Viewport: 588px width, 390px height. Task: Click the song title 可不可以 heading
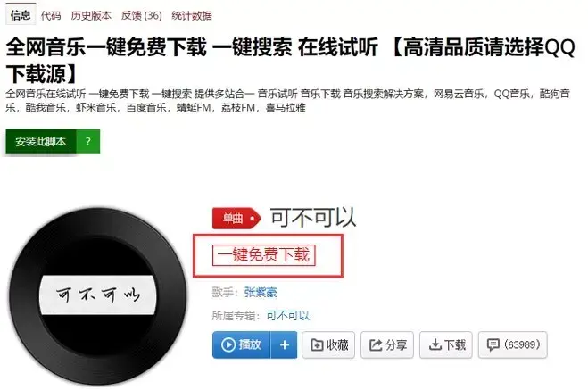[313, 218]
